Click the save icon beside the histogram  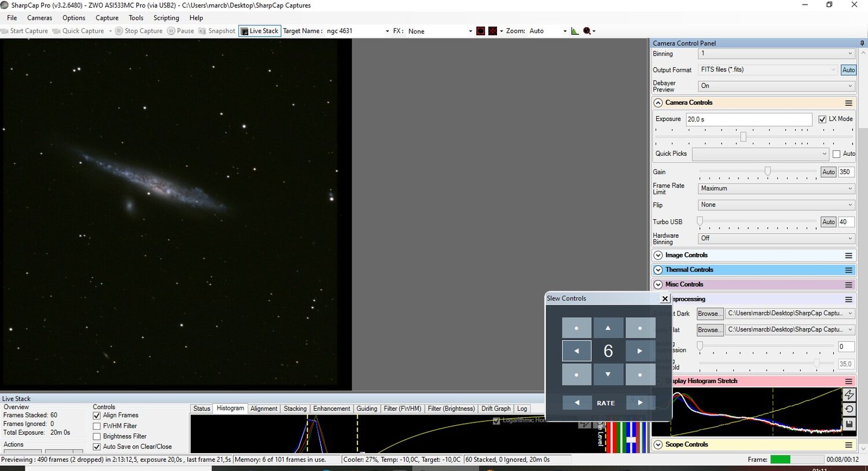point(849,424)
